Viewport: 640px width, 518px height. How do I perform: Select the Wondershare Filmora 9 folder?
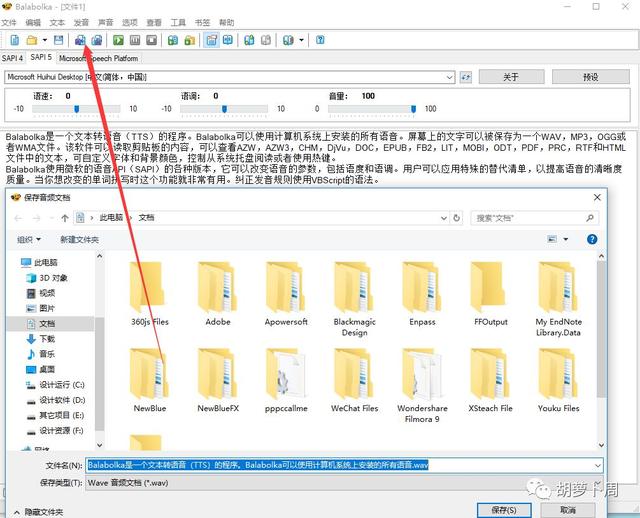pos(422,386)
